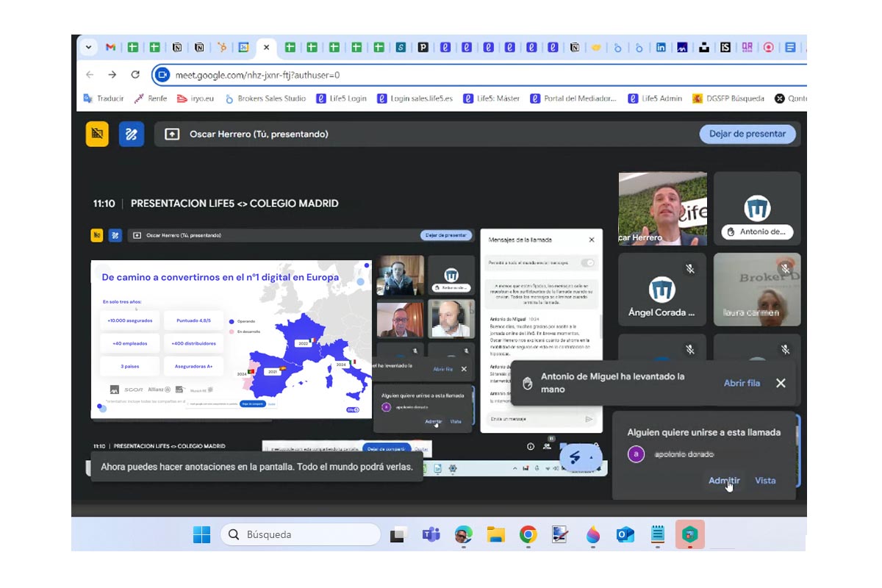The width and height of the screenshot is (882, 588).
Task: Click the Dejar de presentar button
Action: coord(747,134)
